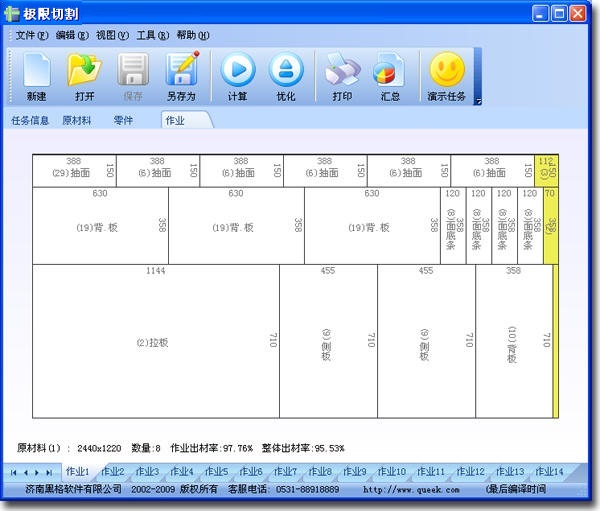The image size is (600, 511).
Task: Open a file with the 打开 icon
Action: (85, 77)
